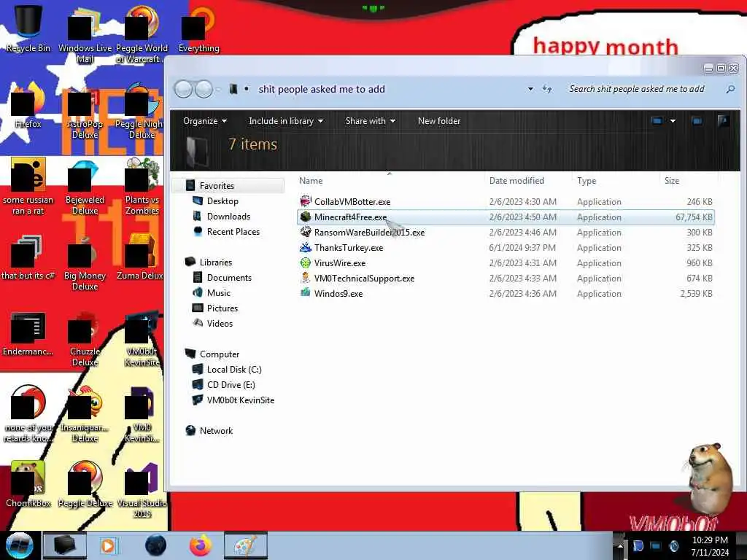Open Windows Live Mail desktop icon
747x560 pixels.
pos(85,34)
